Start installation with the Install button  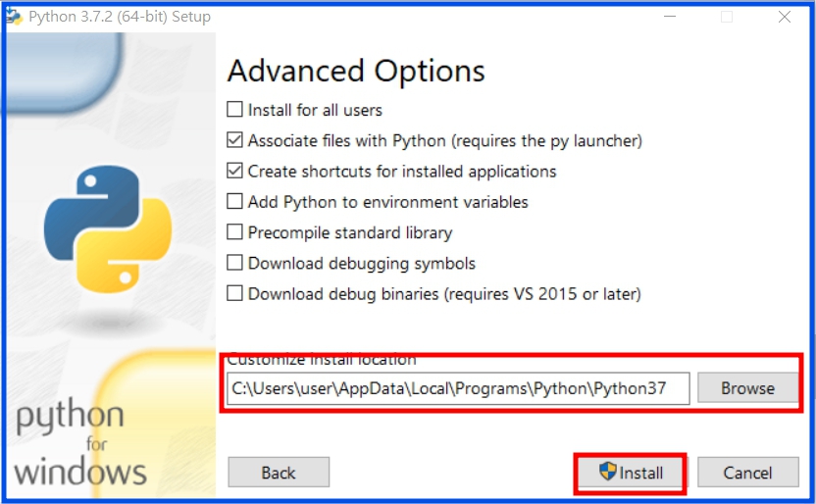[631, 473]
